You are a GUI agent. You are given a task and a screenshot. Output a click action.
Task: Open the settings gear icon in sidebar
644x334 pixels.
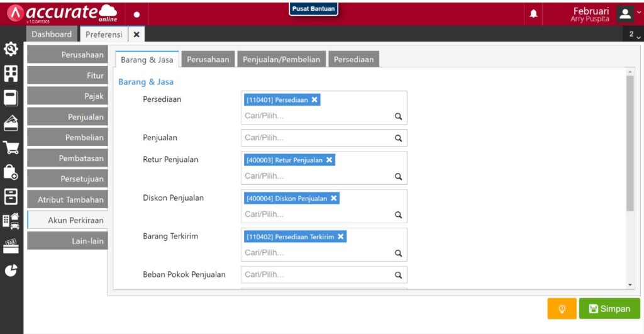coord(11,50)
